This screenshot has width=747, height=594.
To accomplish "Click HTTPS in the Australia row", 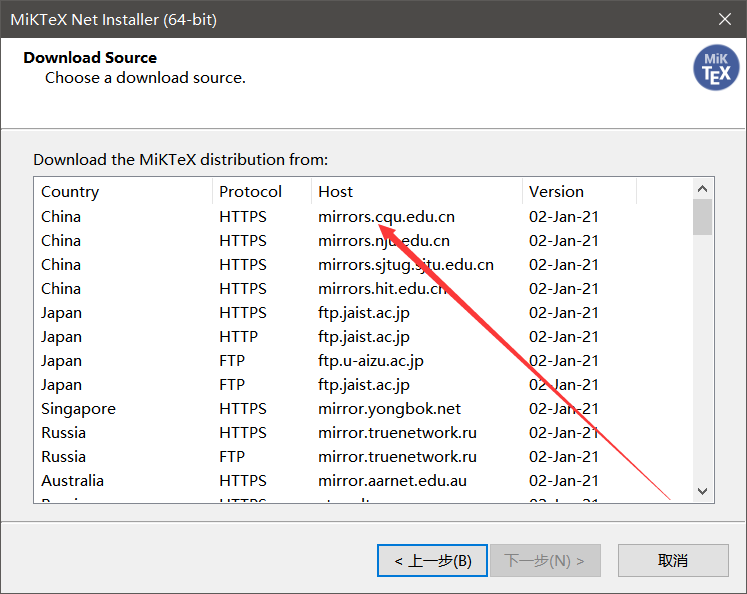I will pos(243,481).
